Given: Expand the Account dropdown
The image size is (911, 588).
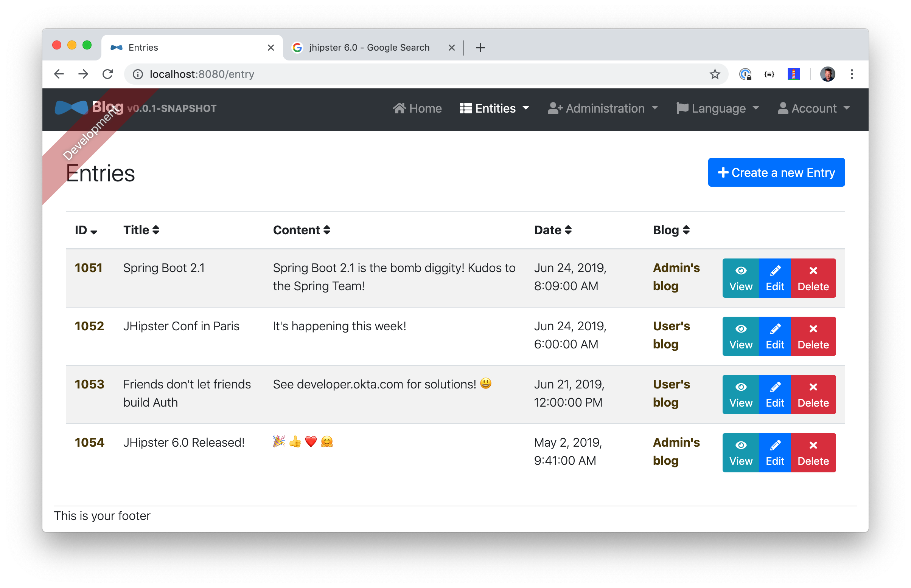Looking at the screenshot, I should (x=813, y=108).
